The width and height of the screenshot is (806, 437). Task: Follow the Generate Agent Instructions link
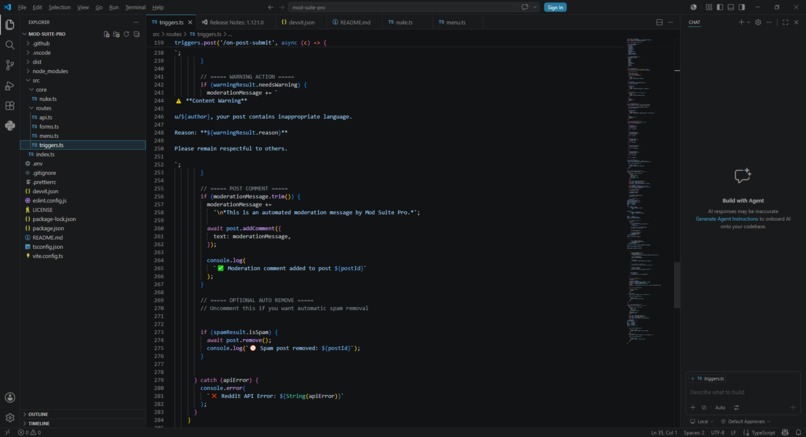726,218
